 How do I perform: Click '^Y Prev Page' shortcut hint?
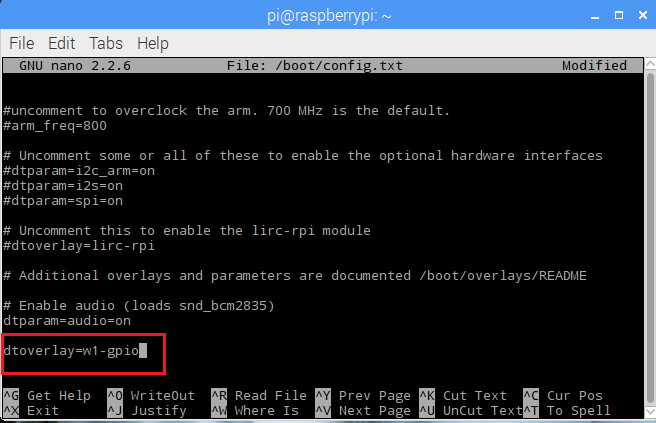coord(363,396)
